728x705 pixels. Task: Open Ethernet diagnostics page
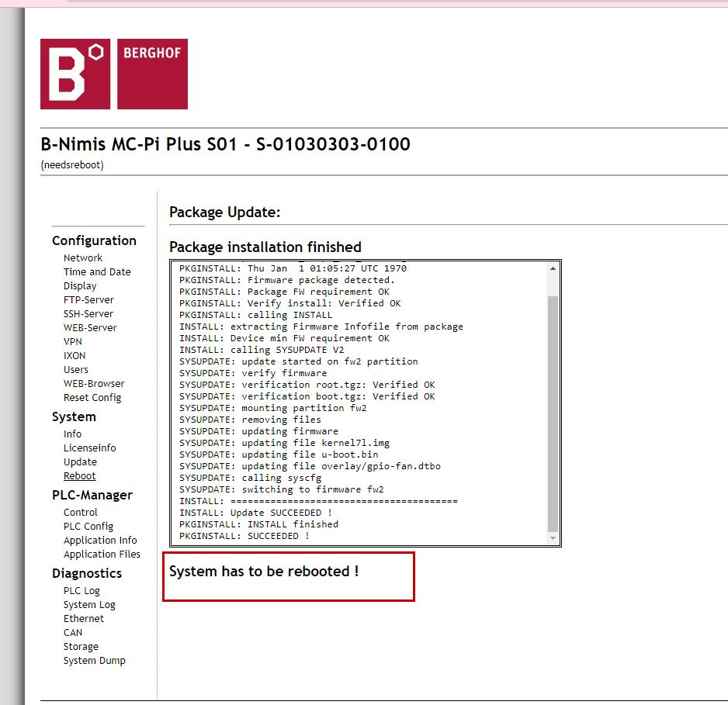coord(84,619)
